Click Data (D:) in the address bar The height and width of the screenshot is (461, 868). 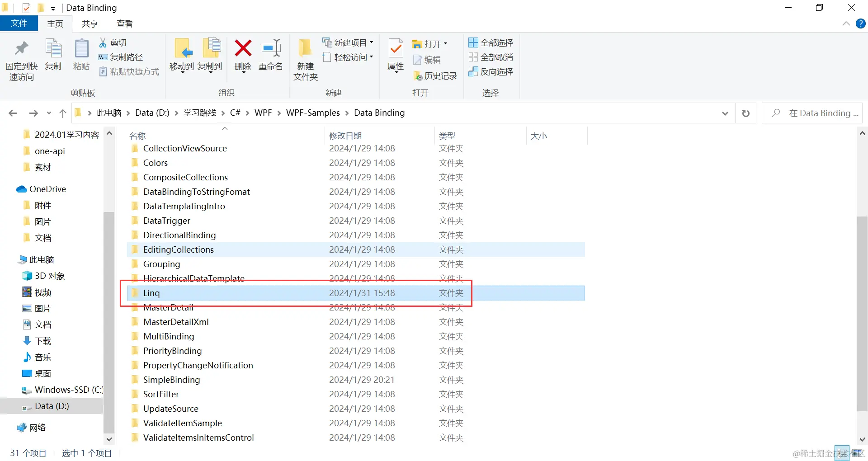click(x=152, y=113)
